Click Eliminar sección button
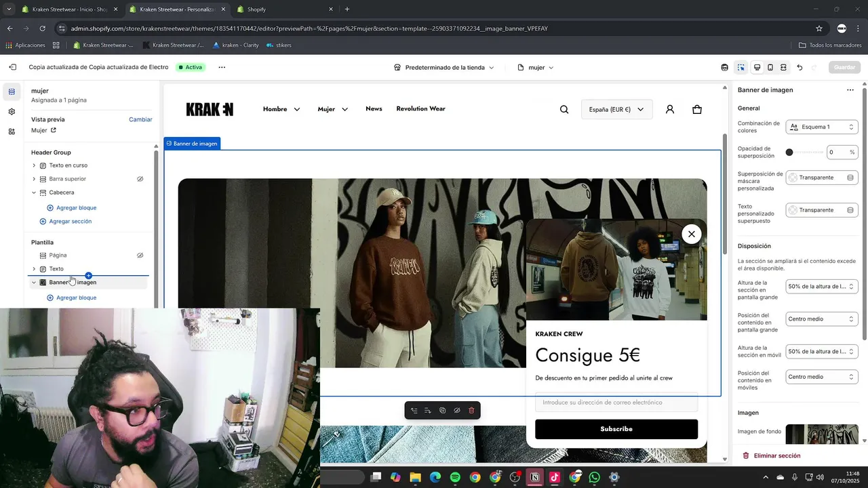 click(771, 455)
